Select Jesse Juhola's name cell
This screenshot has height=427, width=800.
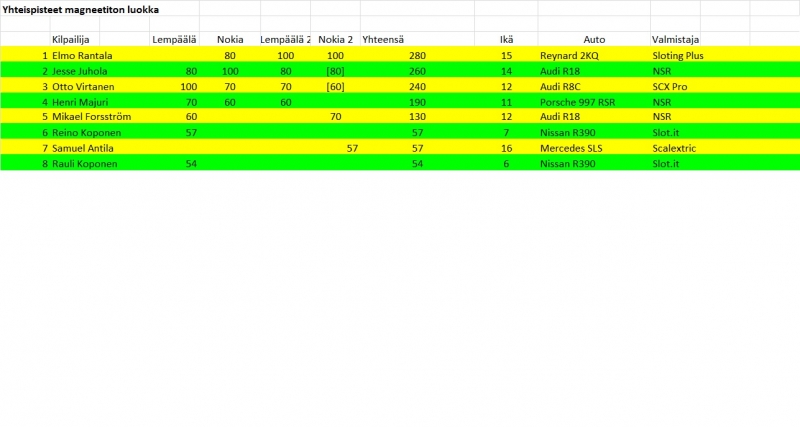(80, 72)
